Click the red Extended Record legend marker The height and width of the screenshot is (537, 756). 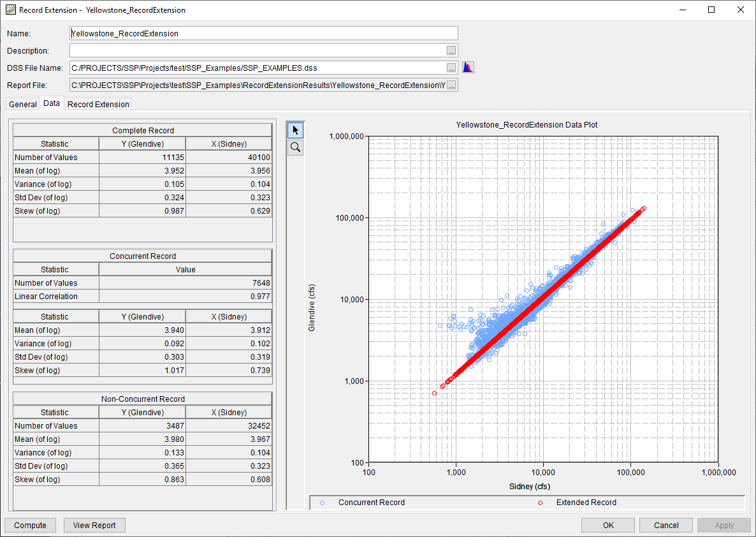click(541, 503)
